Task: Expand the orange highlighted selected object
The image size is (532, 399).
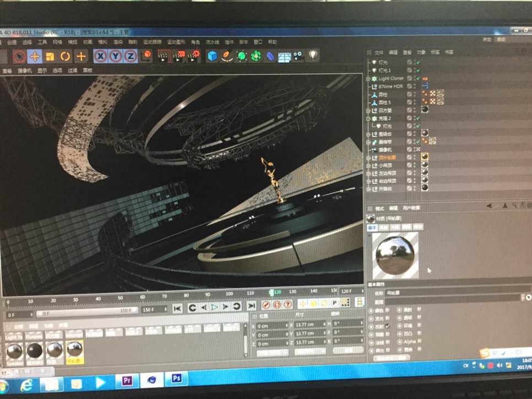Action: [x=368, y=158]
